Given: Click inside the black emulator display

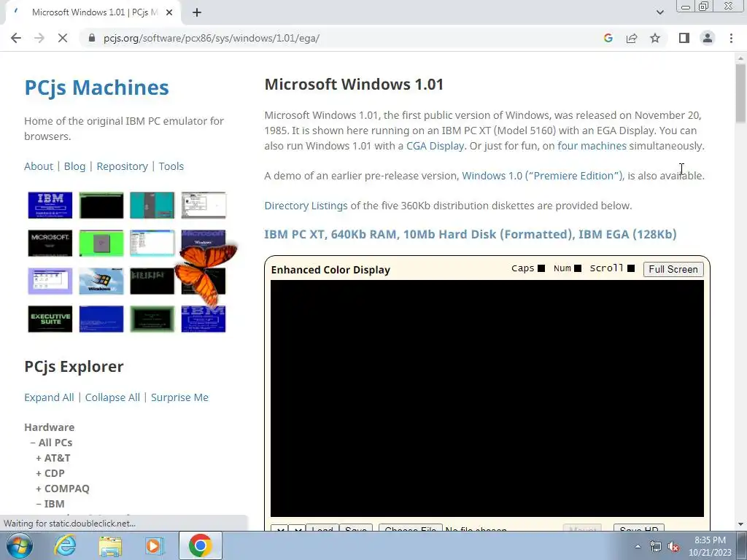Looking at the screenshot, I should click(x=487, y=398).
